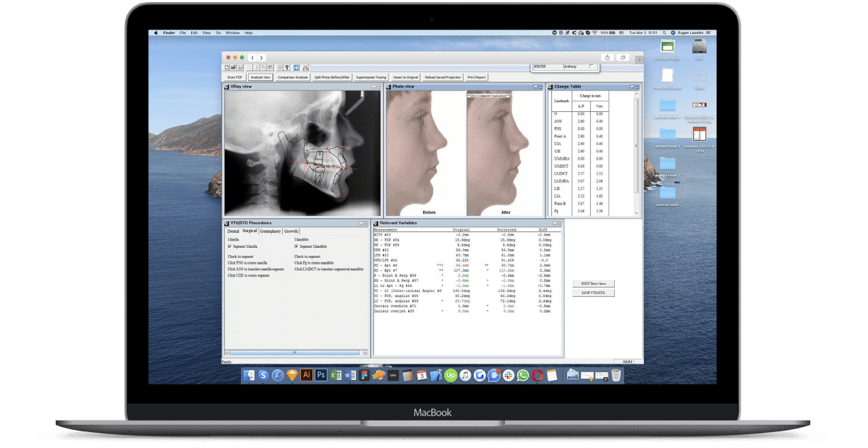Click the Draw FOP button
868x448 pixels.
pos(234,77)
